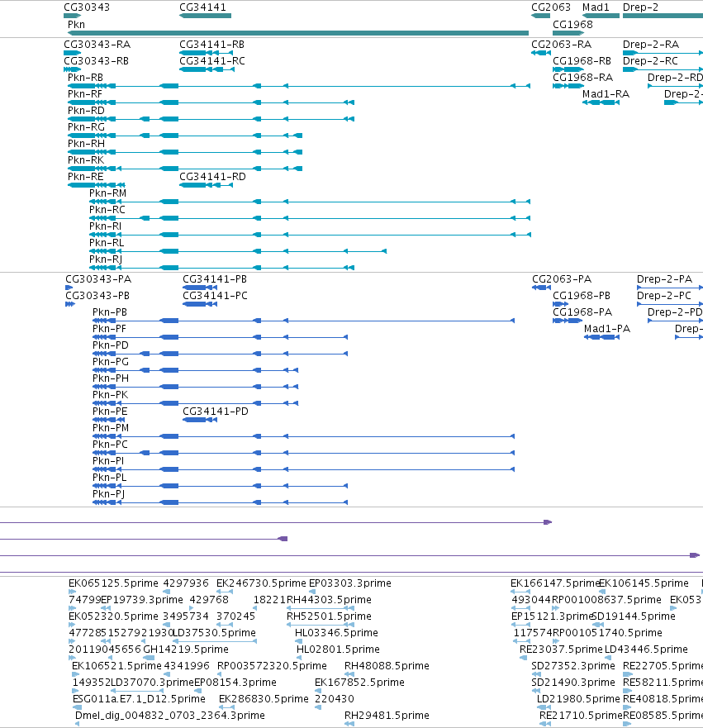Select transcript label CG1968-RA
This screenshot has width=703, height=728.
coord(583,78)
